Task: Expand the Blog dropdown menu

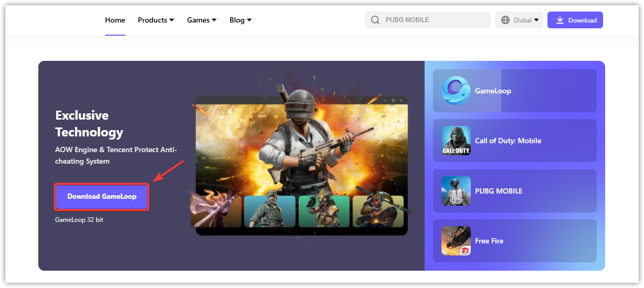Action: (240, 20)
